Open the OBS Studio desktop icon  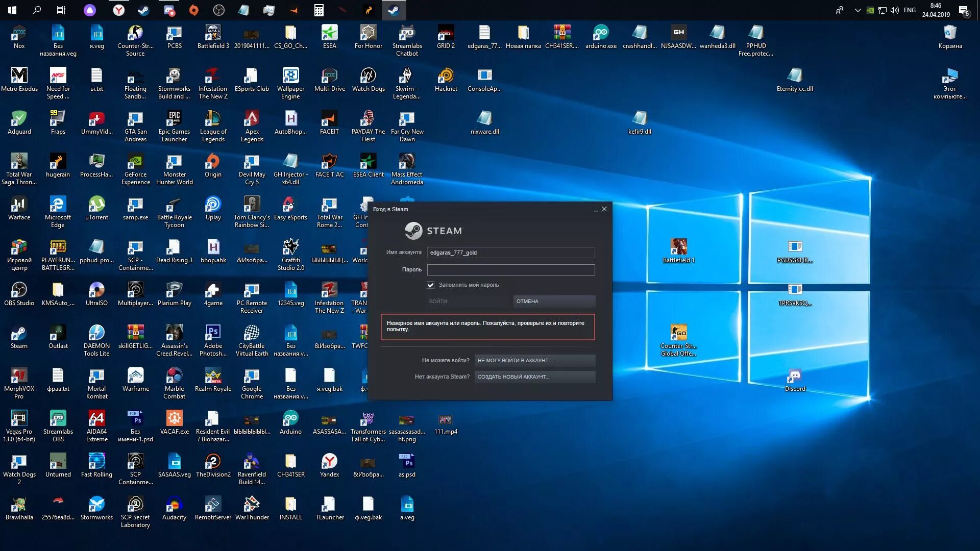click(19, 294)
